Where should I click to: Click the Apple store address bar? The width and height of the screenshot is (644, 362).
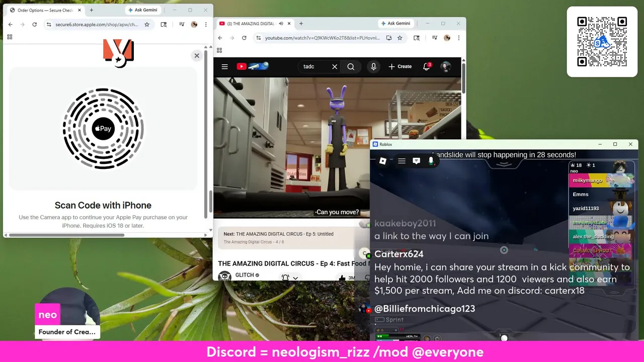98,24
